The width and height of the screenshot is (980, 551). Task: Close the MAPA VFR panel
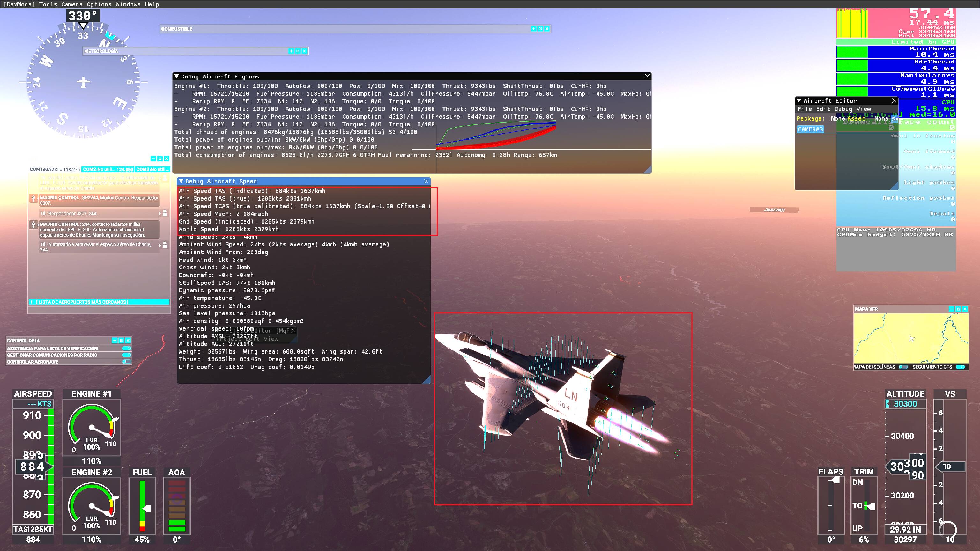tap(965, 309)
